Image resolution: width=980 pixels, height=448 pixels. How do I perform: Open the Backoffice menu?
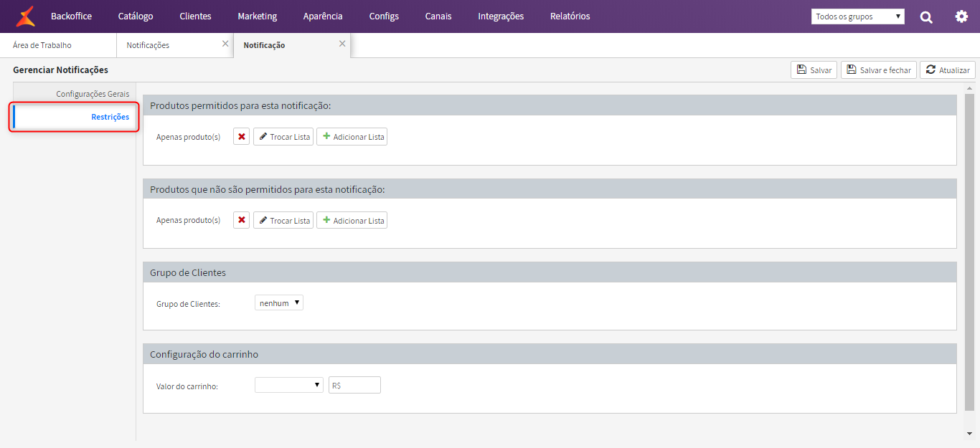tap(71, 16)
